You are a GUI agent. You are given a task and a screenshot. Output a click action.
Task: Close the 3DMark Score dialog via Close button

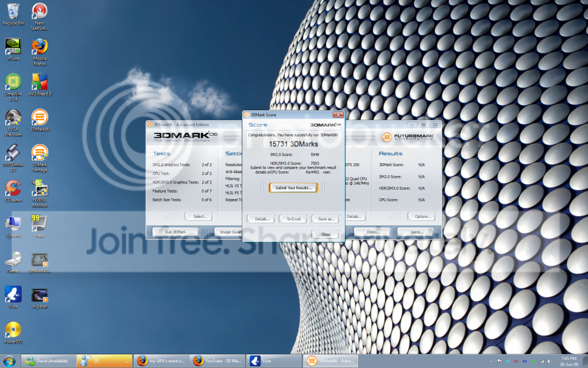click(x=326, y=234)
